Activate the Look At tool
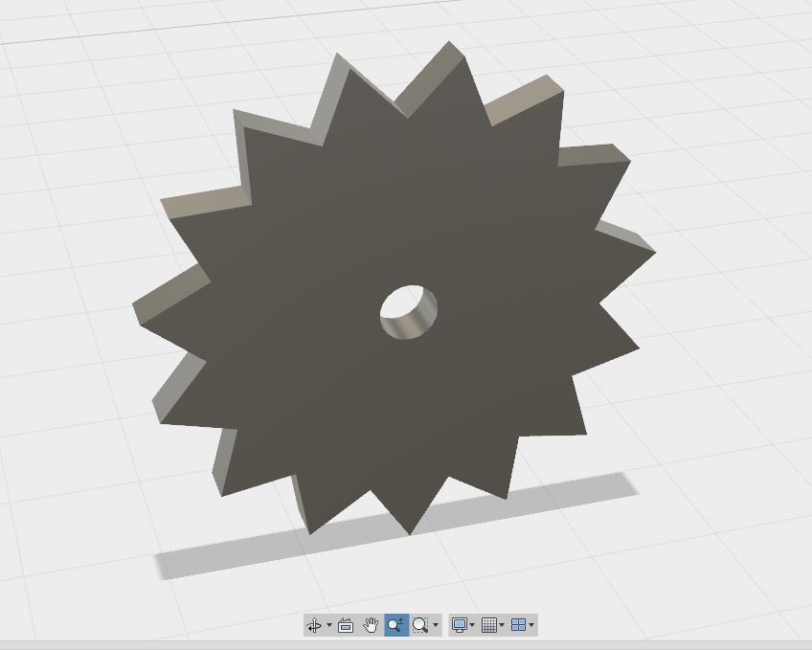This screenshot has width=812, height=650. 346,625
